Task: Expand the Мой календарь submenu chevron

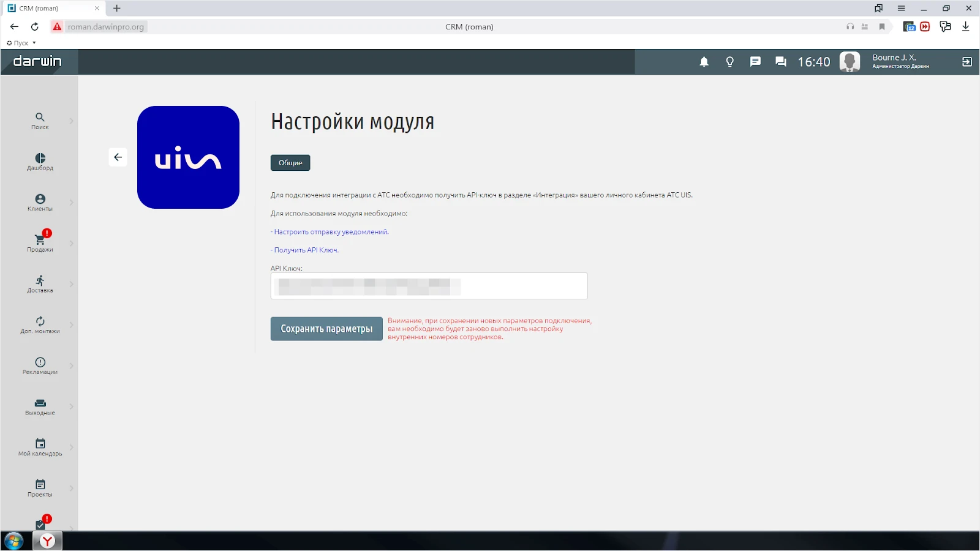Action: tap(71, 448)
